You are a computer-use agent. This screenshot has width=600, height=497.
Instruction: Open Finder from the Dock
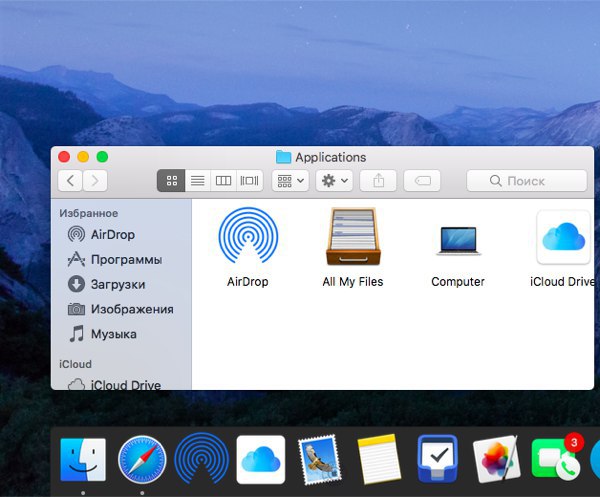click(83, 460)
